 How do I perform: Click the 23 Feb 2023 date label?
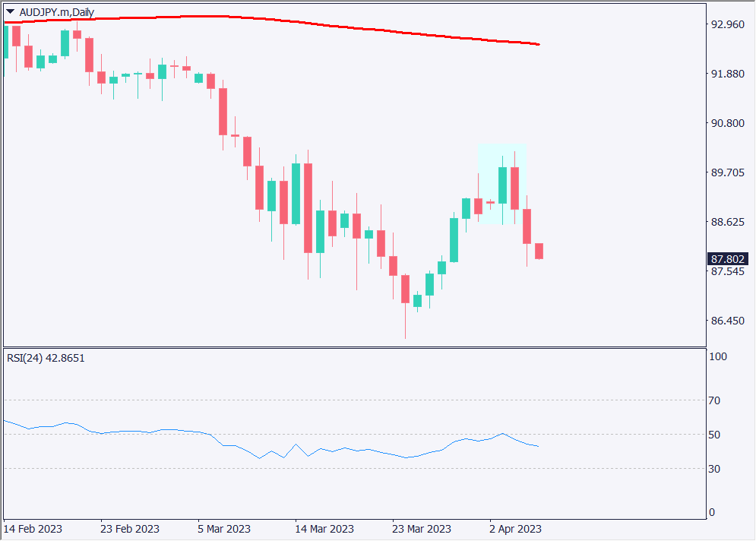coord(131,529)
